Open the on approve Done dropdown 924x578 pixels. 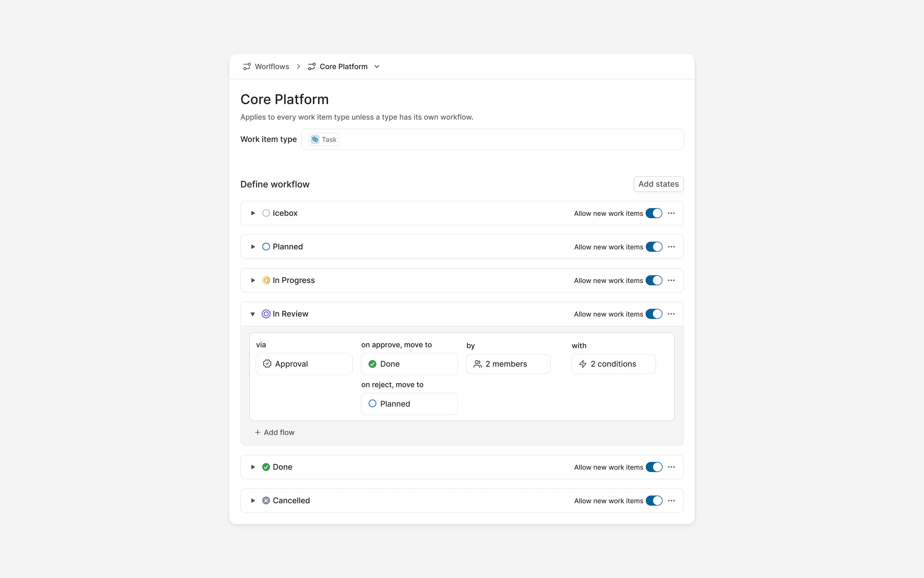[409, 364]
